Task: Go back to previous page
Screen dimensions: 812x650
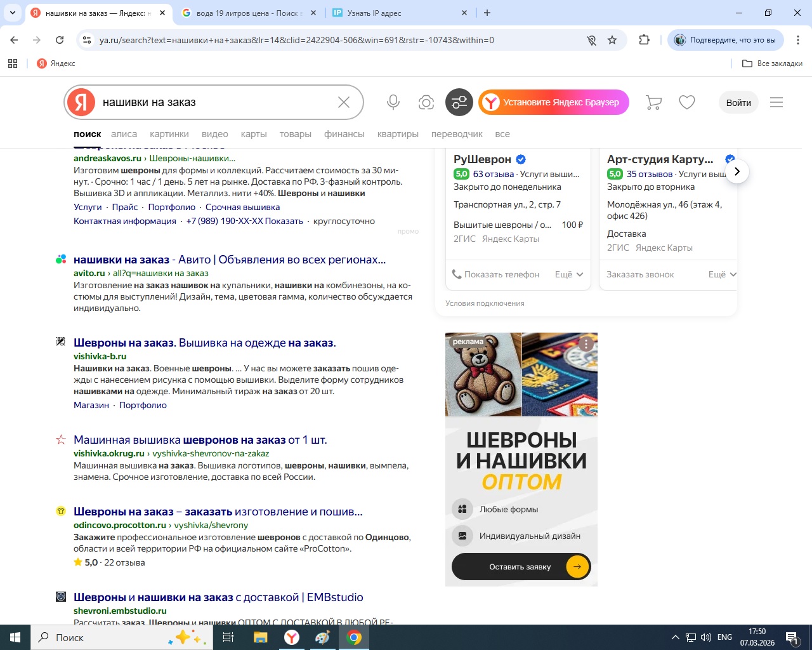Action: 15,40
